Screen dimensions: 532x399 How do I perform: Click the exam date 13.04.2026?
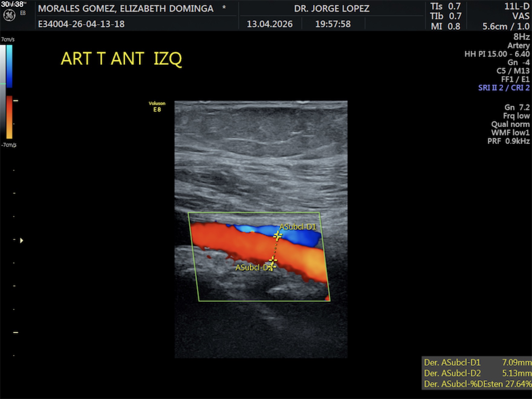[x=270, y=24]
